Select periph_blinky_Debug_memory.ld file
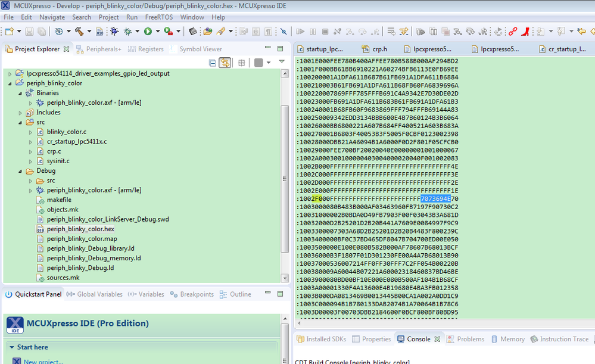Screen dimensions: 595x364 pyautogui.click(x=94, y=258)
